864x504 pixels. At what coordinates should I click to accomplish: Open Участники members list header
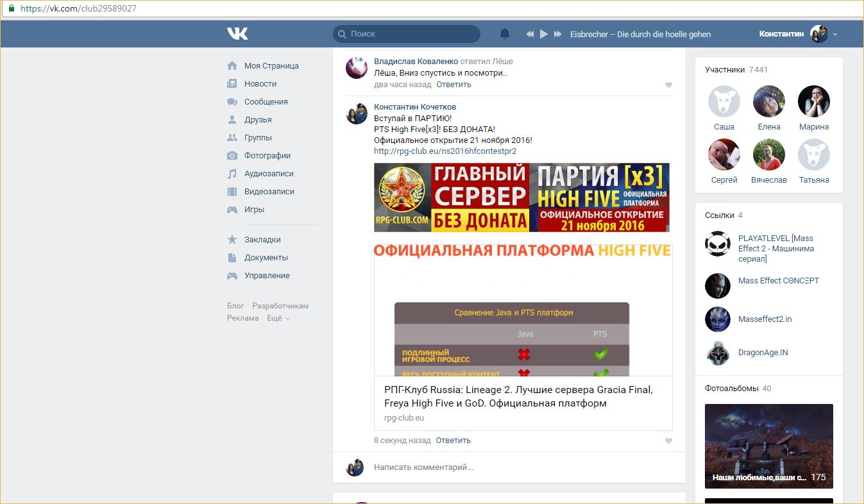736,69
